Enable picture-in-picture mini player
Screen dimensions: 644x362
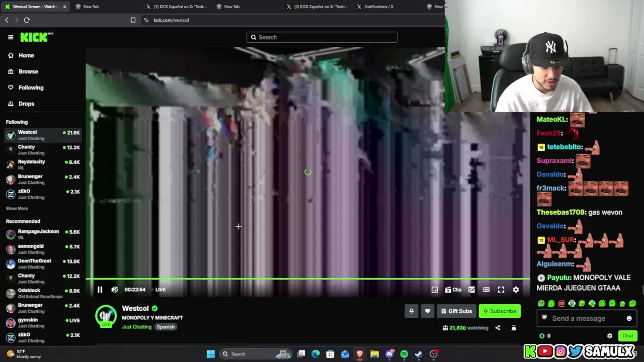pyautogui.click(x=435, y=290)
